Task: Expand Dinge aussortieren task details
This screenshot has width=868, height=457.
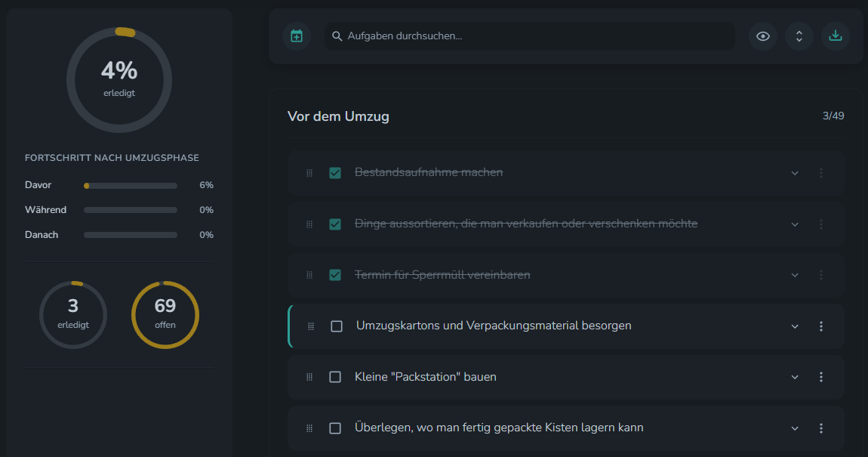Action: [x=794, y=224]
